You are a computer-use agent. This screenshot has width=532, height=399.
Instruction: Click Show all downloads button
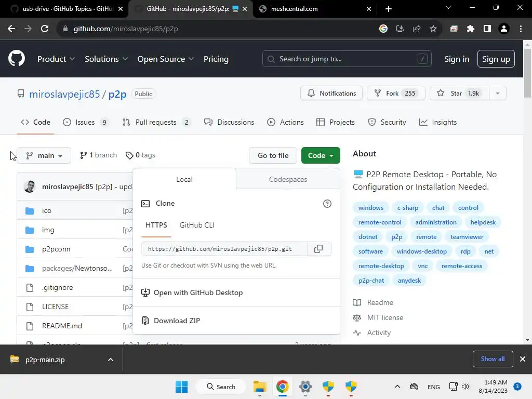point(493,359)
